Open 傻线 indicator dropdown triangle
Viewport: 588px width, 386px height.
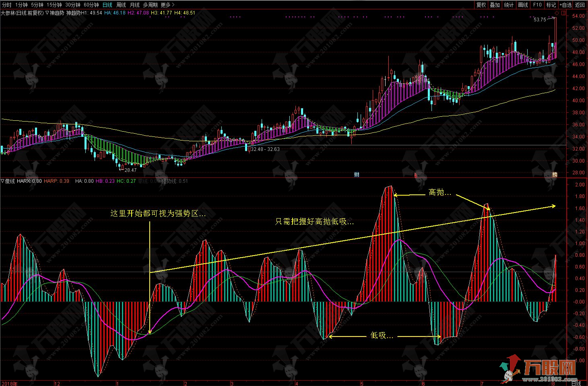pyautogui.click(x=3, y=181)
